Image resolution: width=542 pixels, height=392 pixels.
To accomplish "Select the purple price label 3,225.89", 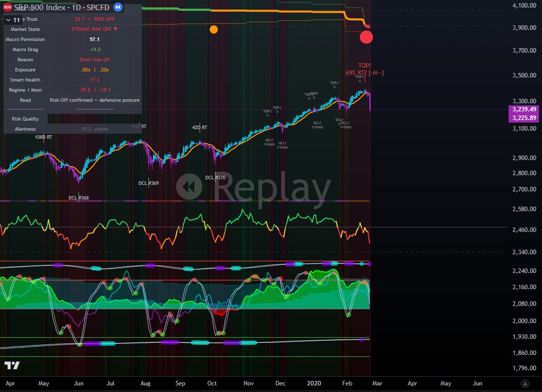I will point(524,118).
